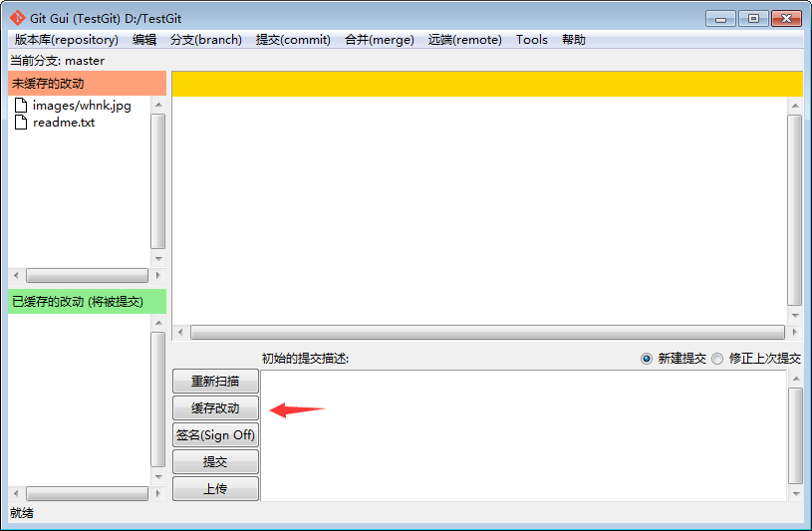Screen dimensions: 812x531
Task: Click the 初始的提交描述 label
Action: pyautogui.click(x=306, y=359)
